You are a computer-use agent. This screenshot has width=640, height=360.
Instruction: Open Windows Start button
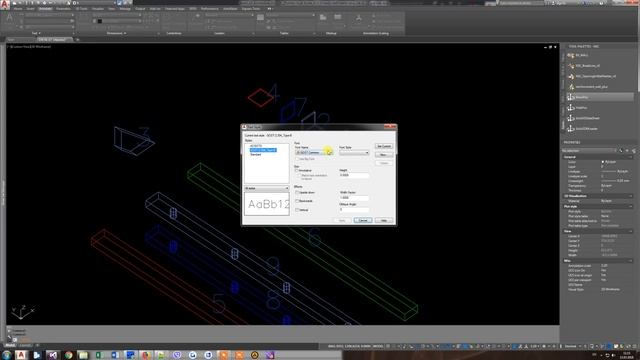coord(6,355)
